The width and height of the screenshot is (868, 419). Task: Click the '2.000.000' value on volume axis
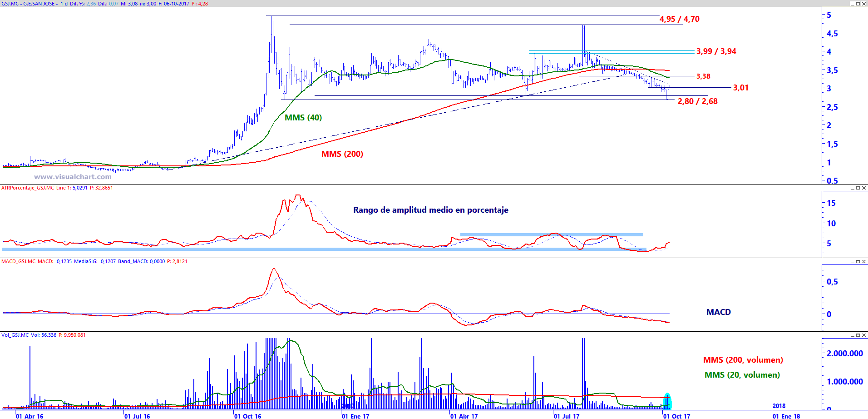(x=845, y=354)
